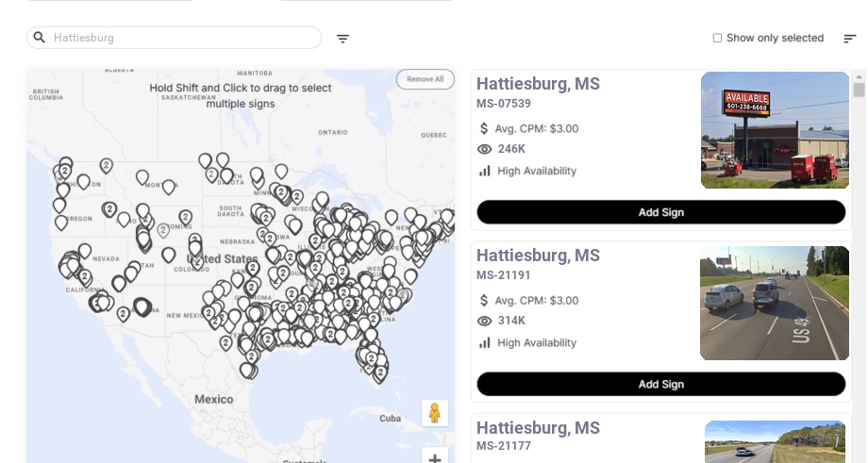Add Sign for listing MS-07539

pos(660,212)
